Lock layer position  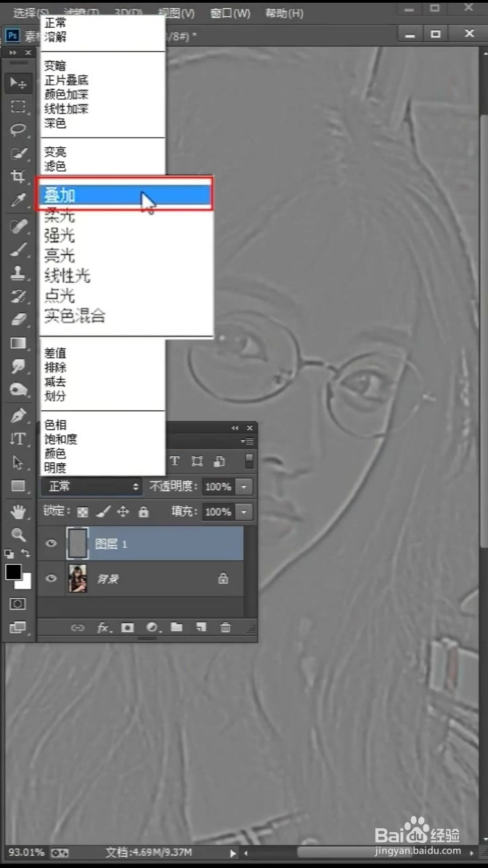pos(123,512)
